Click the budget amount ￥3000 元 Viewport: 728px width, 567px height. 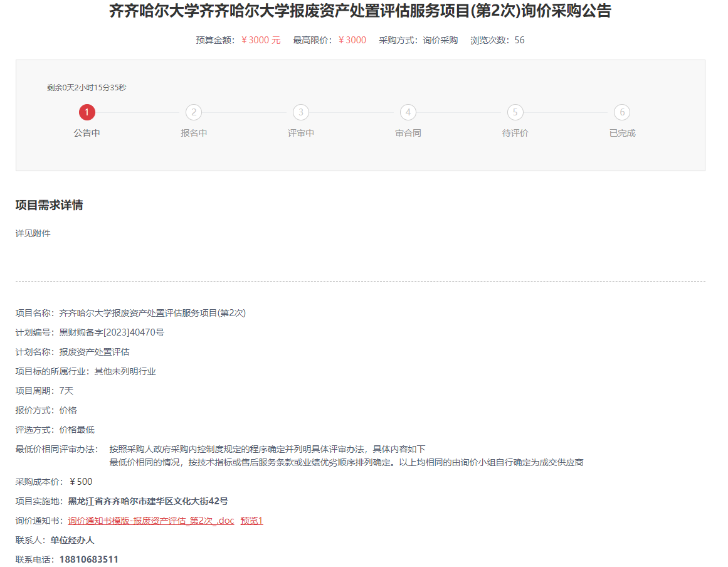[261, 40]
